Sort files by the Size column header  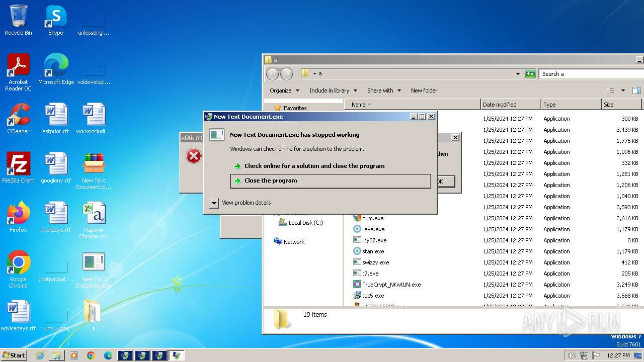tap(622, 105)
